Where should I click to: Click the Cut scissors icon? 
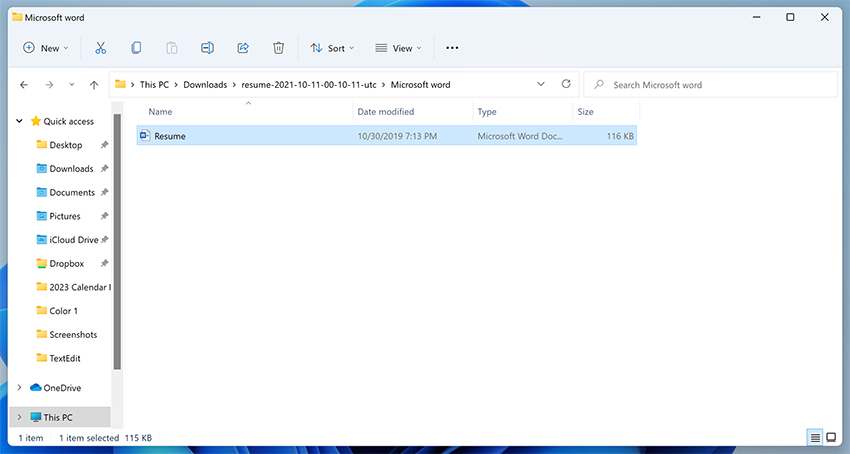pyautogui.click(x=100, y=48)
